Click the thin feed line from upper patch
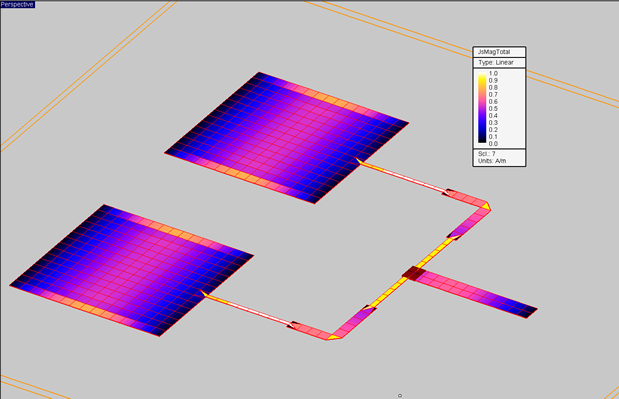This screenshot has height=399, width=619. [402, 177]
